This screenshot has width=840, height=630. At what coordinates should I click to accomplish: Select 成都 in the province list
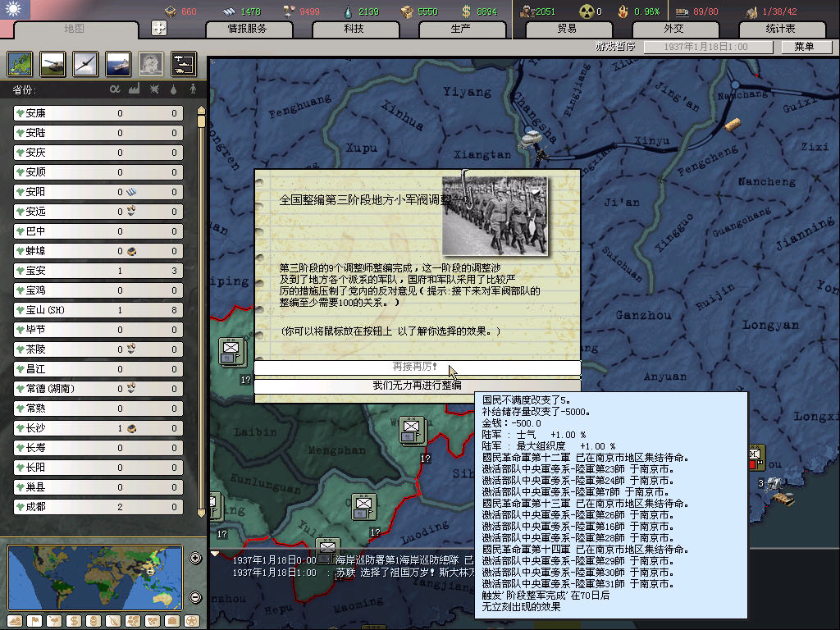[x=98, y=507]
